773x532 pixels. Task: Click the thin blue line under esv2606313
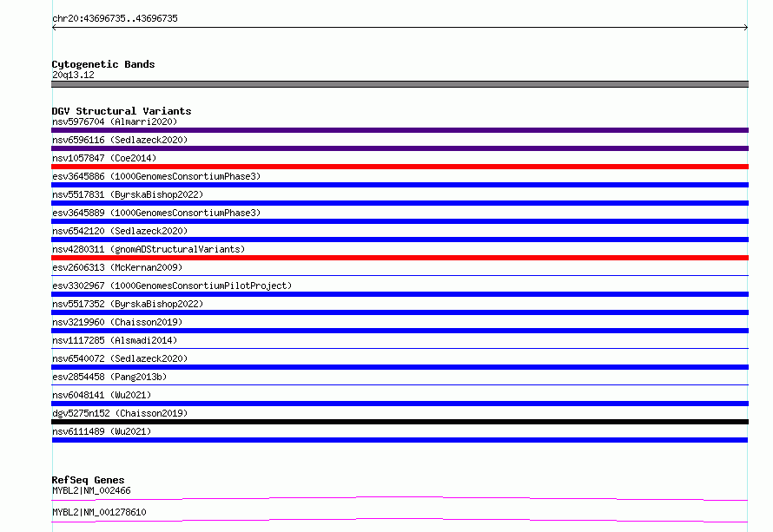(x=400, y=275)
